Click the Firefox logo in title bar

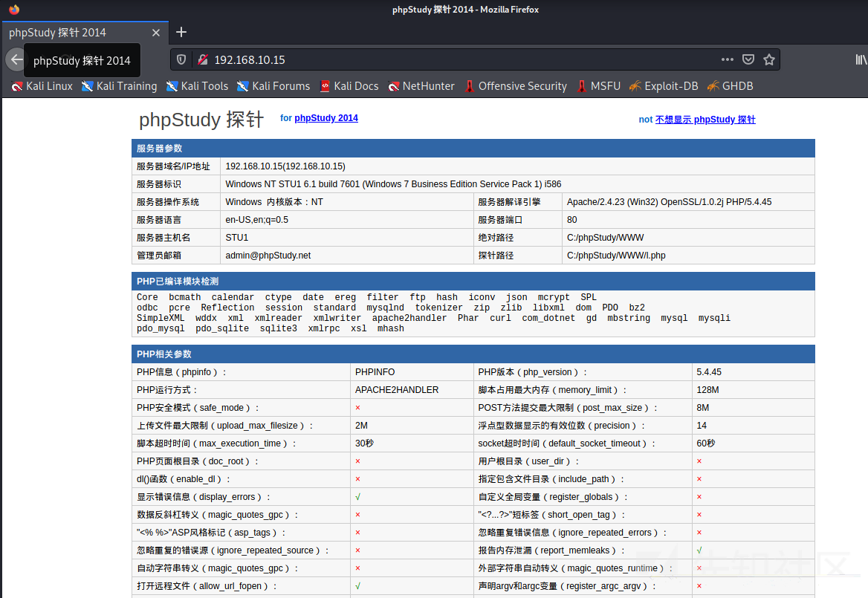[x=14, y=10]
